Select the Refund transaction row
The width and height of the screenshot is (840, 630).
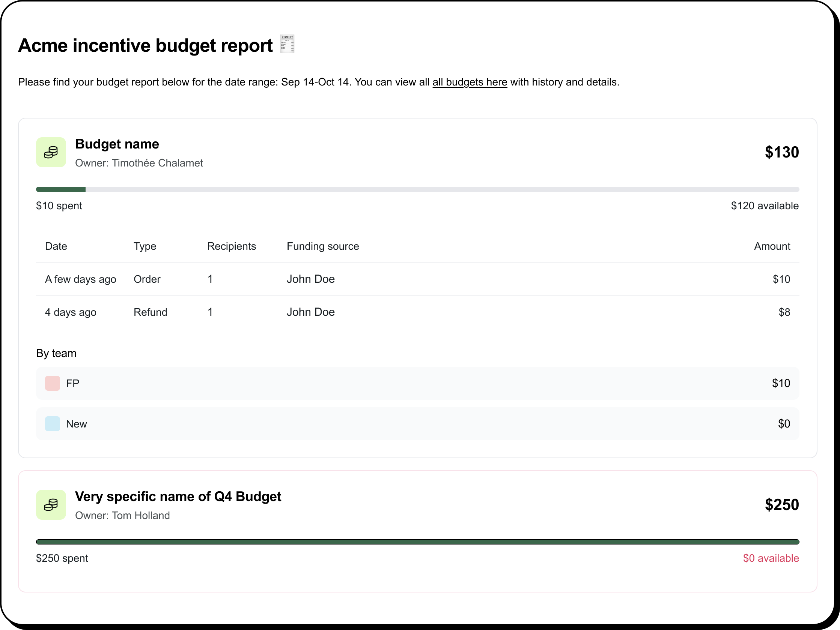417,312
